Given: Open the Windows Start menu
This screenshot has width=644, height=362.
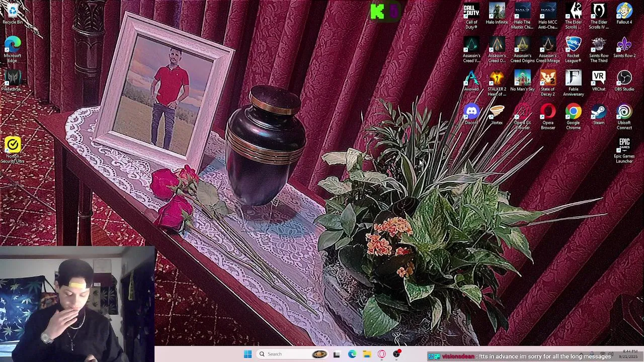Looking at the screenshot, I should 248,354.
